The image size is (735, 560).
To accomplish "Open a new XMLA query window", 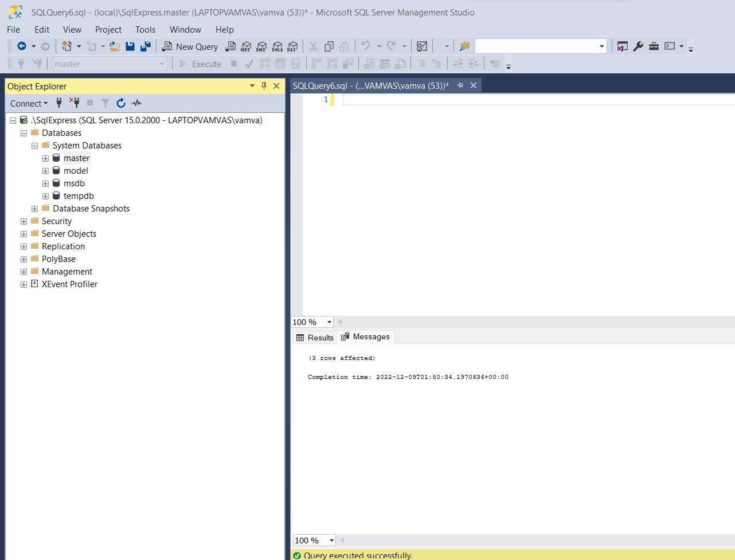I will coord(277,46).
